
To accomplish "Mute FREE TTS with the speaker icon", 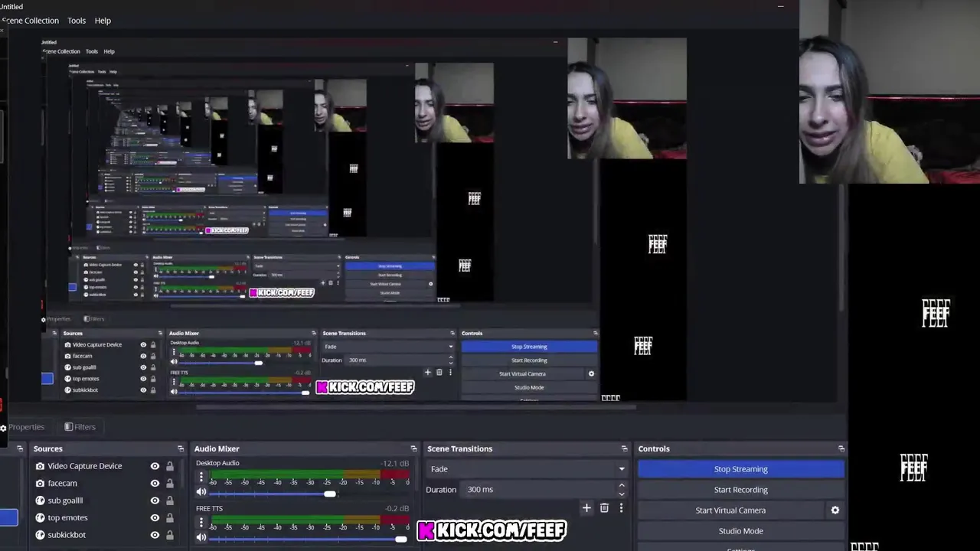I will click(x=201, y=538).
